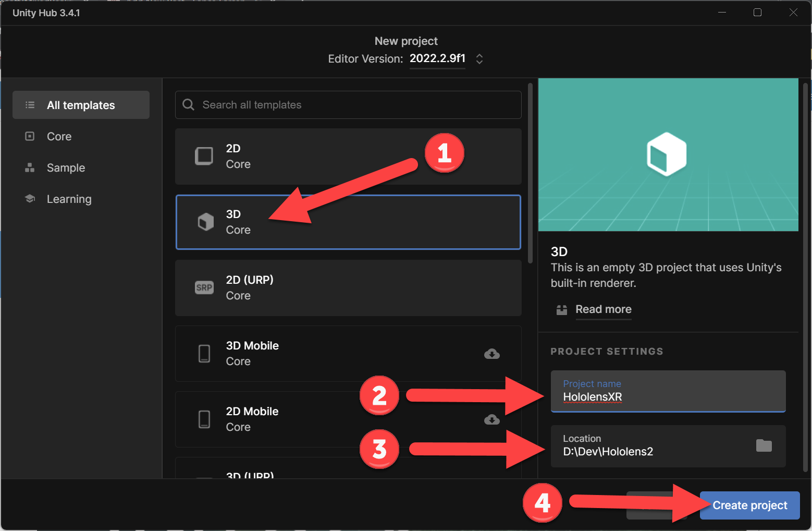The height and width of the screenshot is (531, 812).
Task: Click the template list vertical scrollbar
Action: [x=531, y=172]
